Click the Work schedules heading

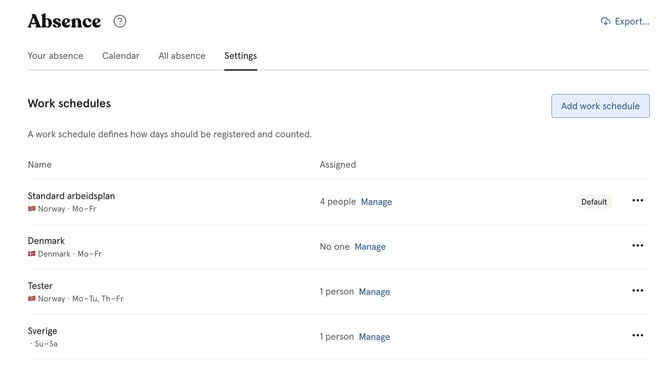(x=69, y=103)
